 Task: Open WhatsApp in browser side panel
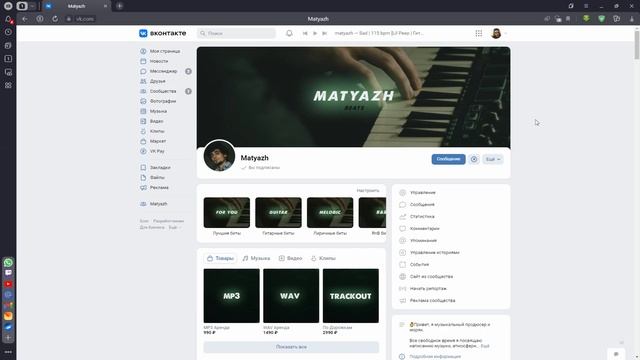(x=8, y=262)
